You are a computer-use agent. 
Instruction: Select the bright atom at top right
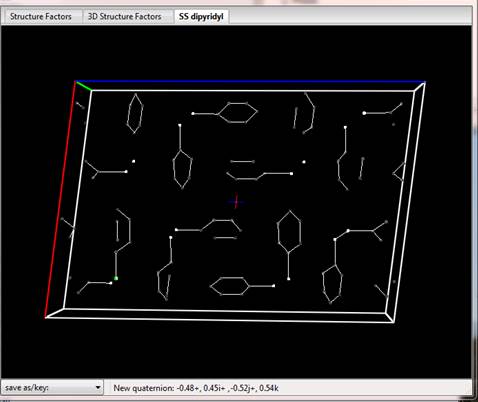[364, 113]
